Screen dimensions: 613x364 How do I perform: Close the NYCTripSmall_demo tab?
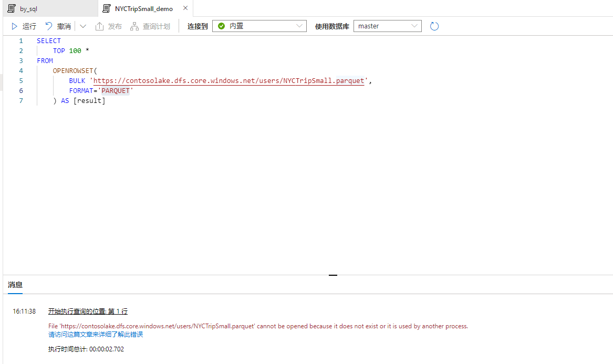[185, 8]
